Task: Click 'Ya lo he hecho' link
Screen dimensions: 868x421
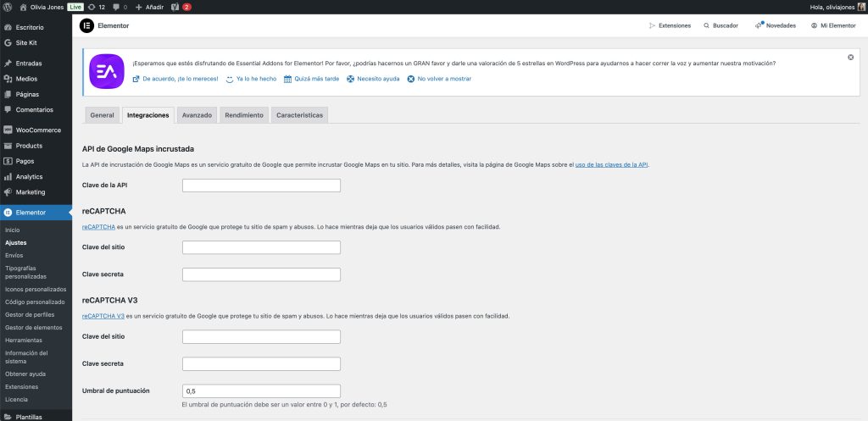Action: tap(251, 79)
